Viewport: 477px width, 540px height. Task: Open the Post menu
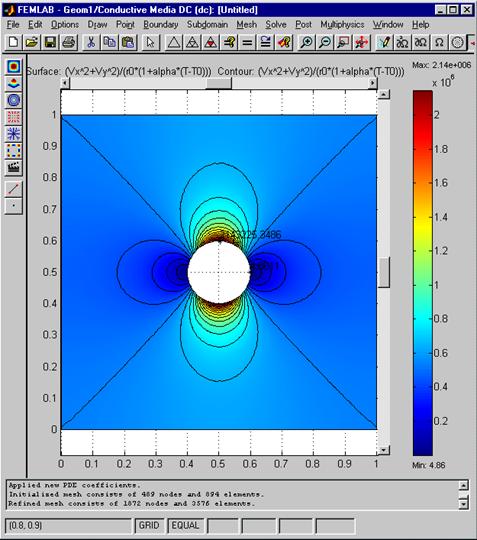303,24
